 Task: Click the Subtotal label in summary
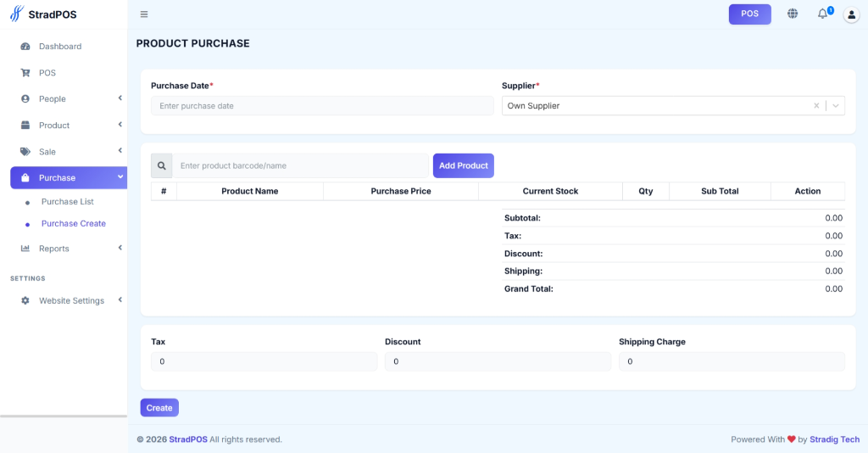(522, 218)
